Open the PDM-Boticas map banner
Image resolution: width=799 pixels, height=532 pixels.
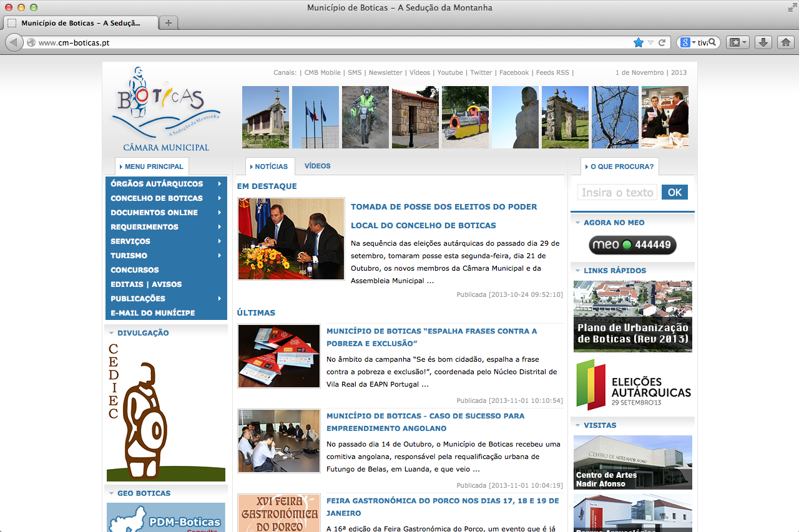click(x=166, y=517)
